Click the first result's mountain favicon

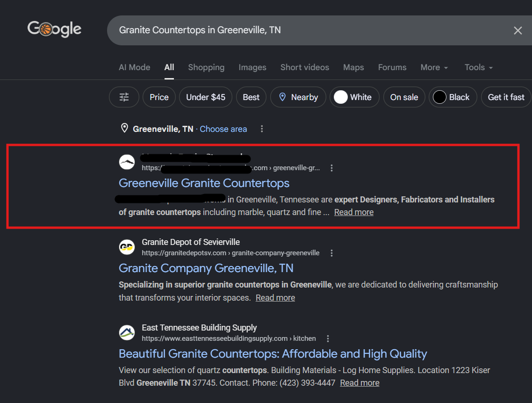click(127, 162)
